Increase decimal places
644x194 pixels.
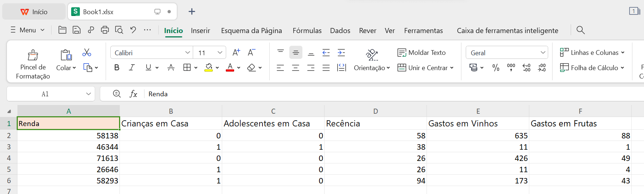pyautogui.click(x=526, y=68)
